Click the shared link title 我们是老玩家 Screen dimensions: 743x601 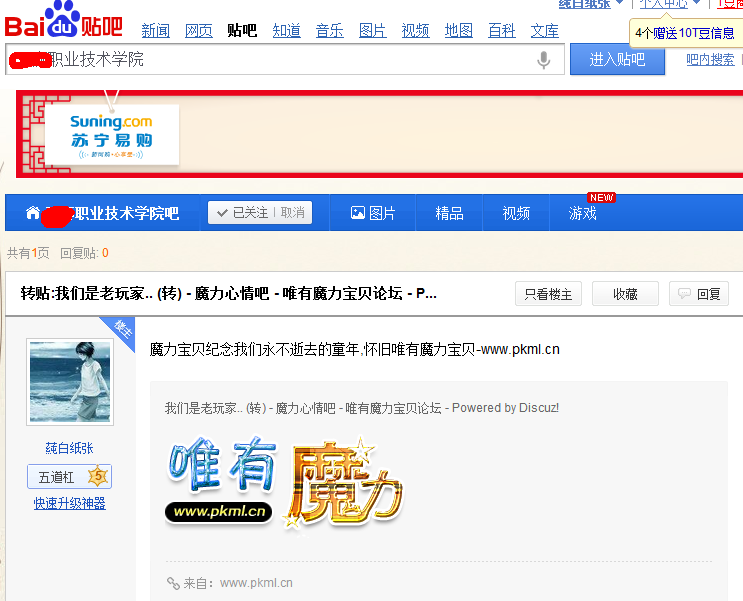362,408
